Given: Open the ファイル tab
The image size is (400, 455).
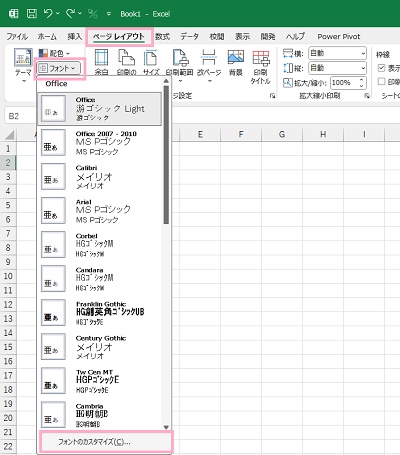Looking at the screenshot, I should click(17, 37).
